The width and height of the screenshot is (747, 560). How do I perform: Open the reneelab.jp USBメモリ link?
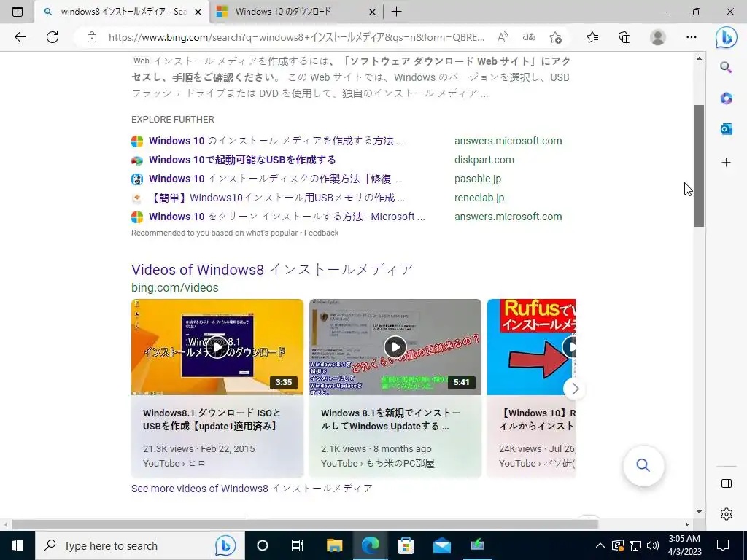[x=276, y=198]
